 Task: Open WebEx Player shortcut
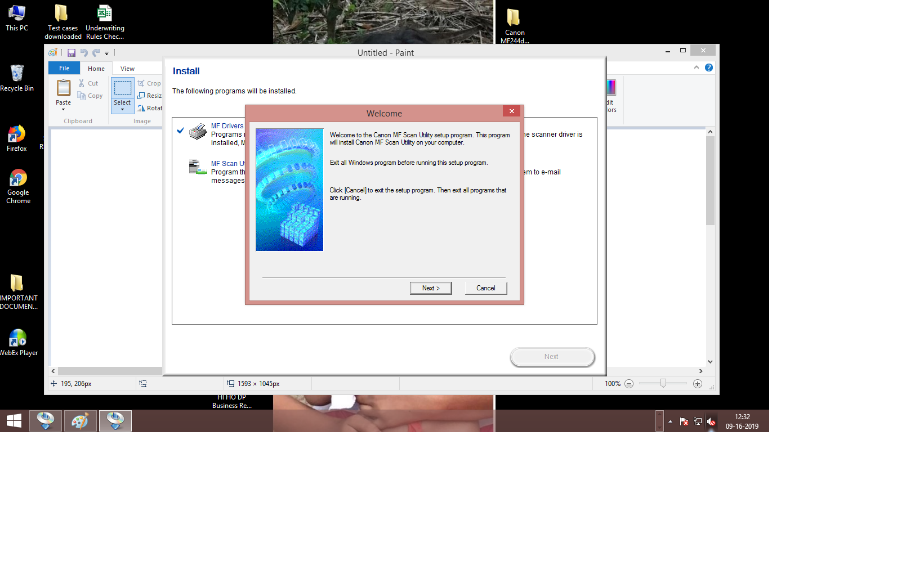pos(18,342)
